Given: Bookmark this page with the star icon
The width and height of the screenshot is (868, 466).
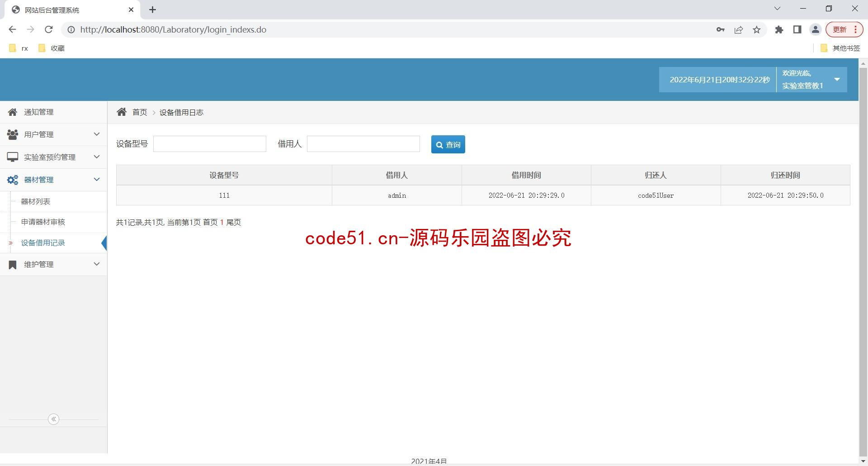Looking at the screenshot, I should pos(757,29).
